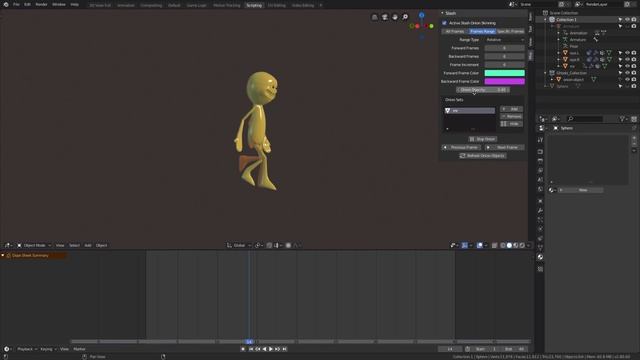Click the Previous Frame button

point(461,147)
